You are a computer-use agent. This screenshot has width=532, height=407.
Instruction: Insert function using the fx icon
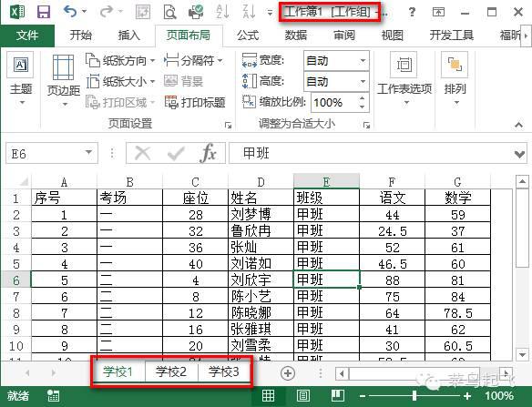pos(209,154)
